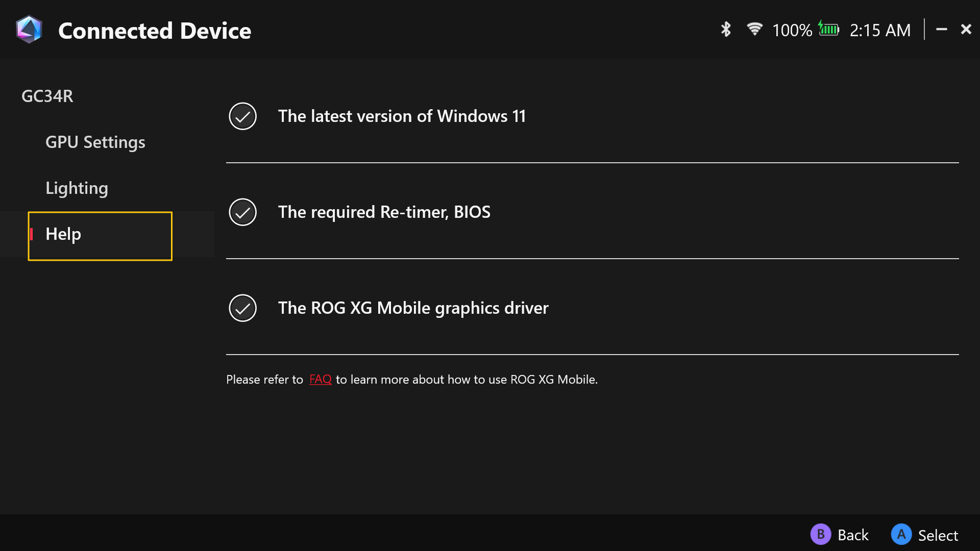Minimize the Connected Device window
Screen dimensions: 980x551
pos(941,30)
